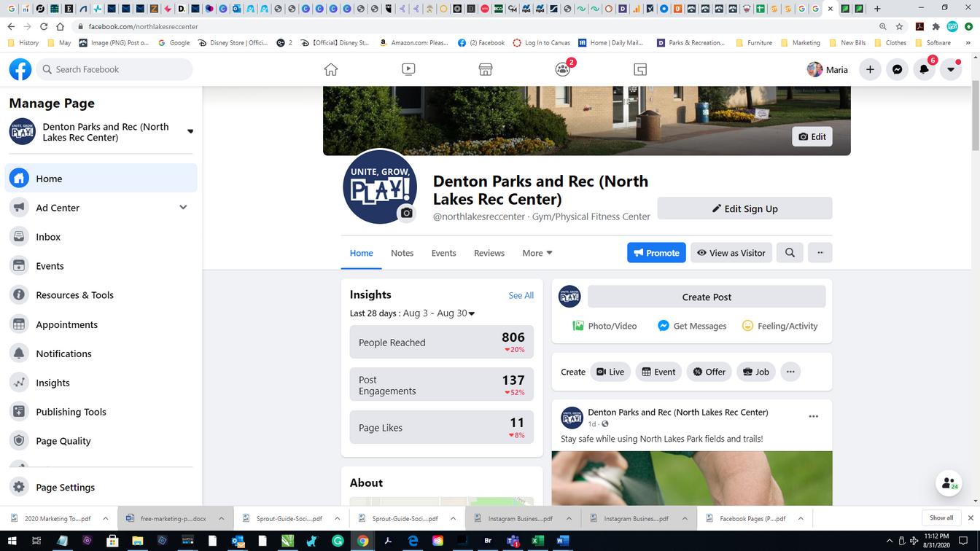The width and height of the screenshot is (980, 551).
Task: Open Appointments in sidebar
Action: point(101,324)
